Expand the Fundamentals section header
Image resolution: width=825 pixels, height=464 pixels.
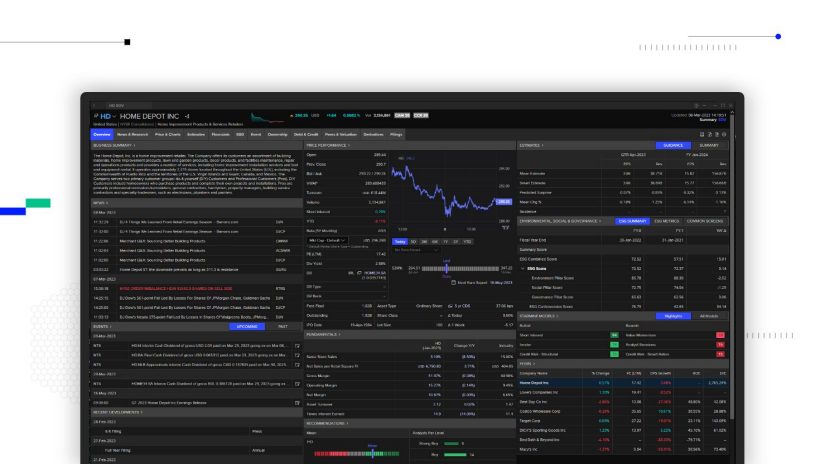pos(323,335)
